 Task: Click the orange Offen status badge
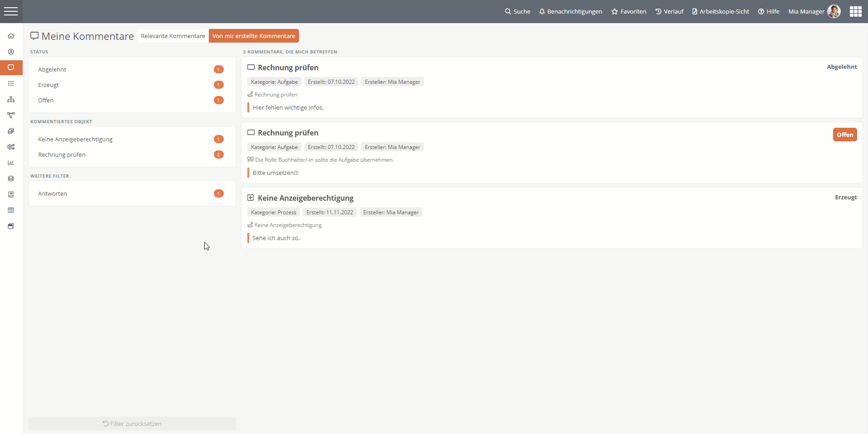click(x=845, y=135)
